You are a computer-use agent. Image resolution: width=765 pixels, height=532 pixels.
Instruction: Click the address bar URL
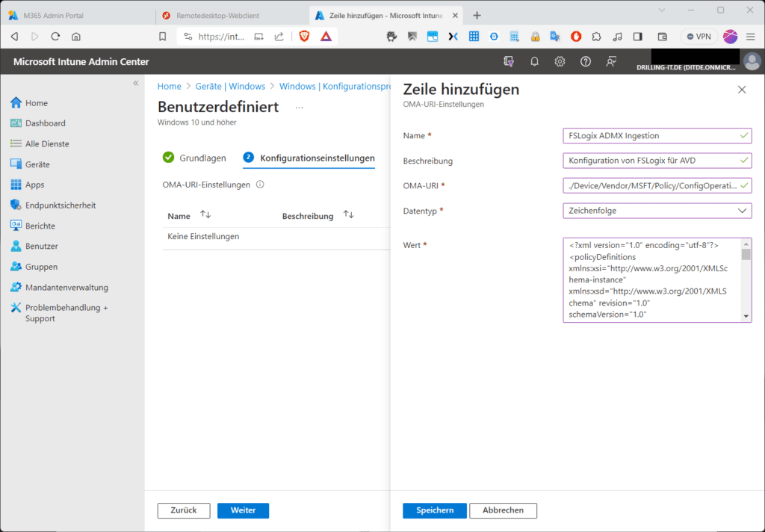tap(221, 37)
